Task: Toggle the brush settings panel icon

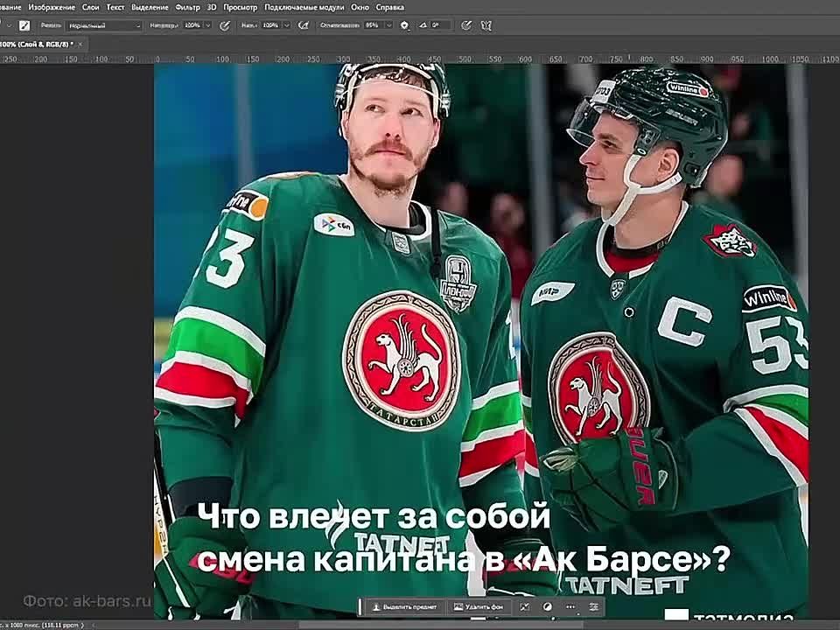Action: [x=24, y=25]
